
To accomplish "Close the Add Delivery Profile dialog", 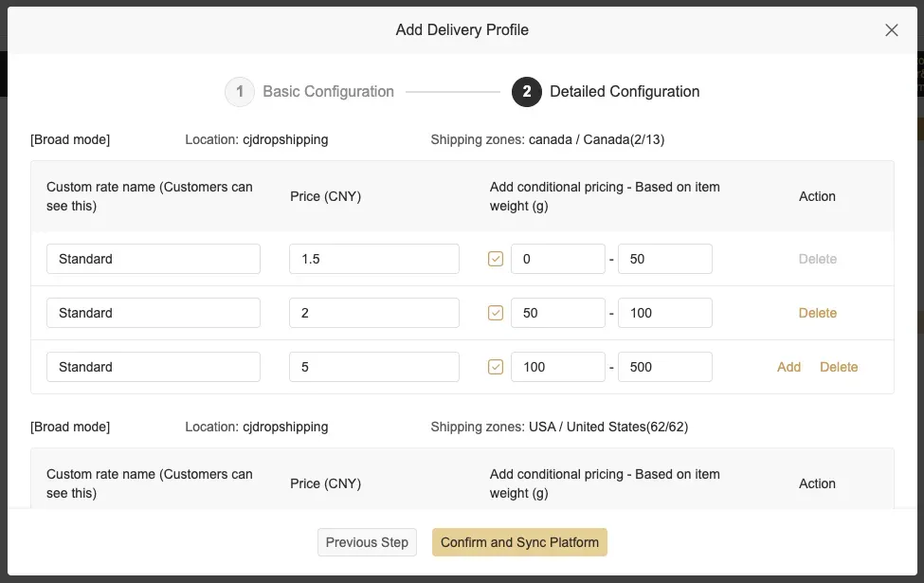I will point(891,30).
